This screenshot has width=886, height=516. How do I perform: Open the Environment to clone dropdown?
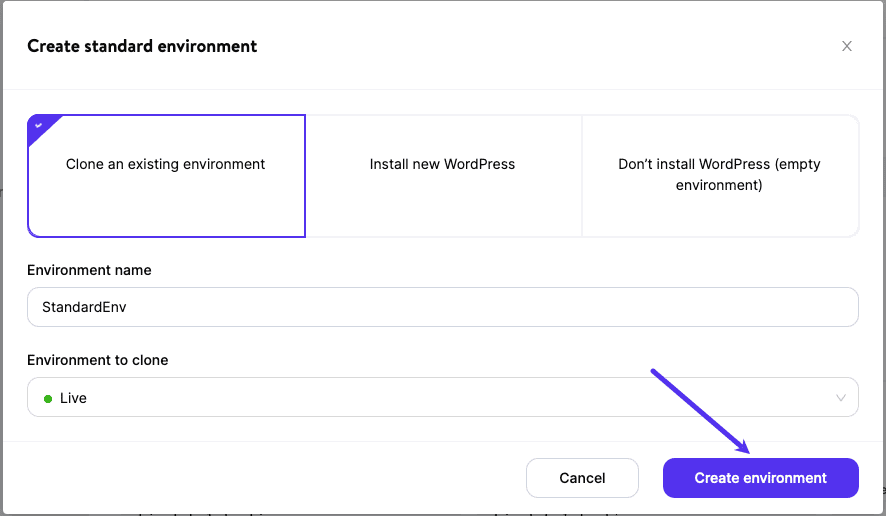tap(442, 397)
